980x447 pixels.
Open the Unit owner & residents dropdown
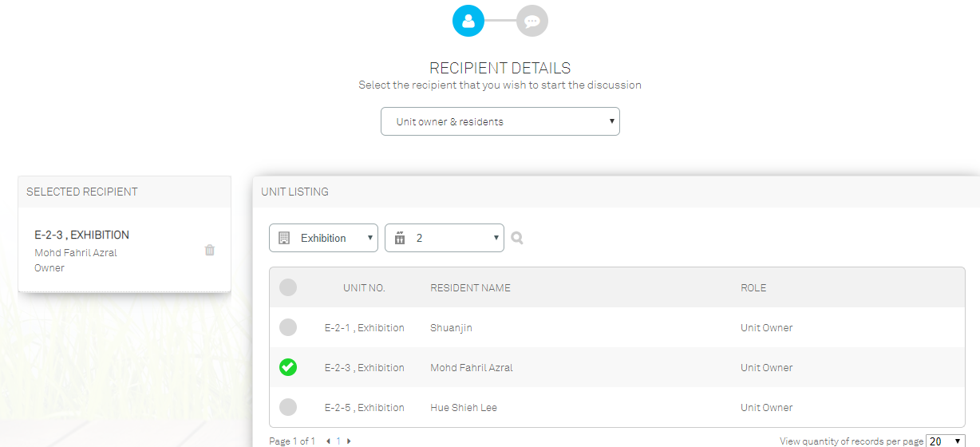500,121
